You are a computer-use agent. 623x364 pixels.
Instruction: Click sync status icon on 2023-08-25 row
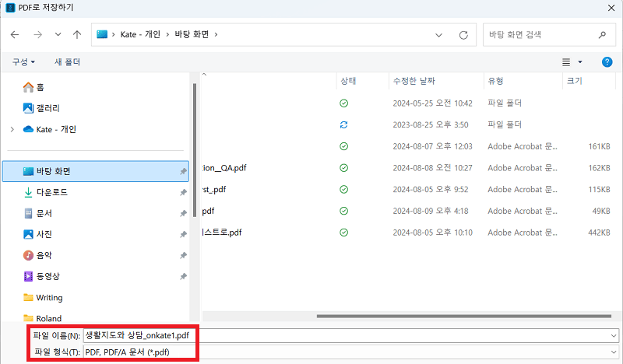(x=343, y=124)
